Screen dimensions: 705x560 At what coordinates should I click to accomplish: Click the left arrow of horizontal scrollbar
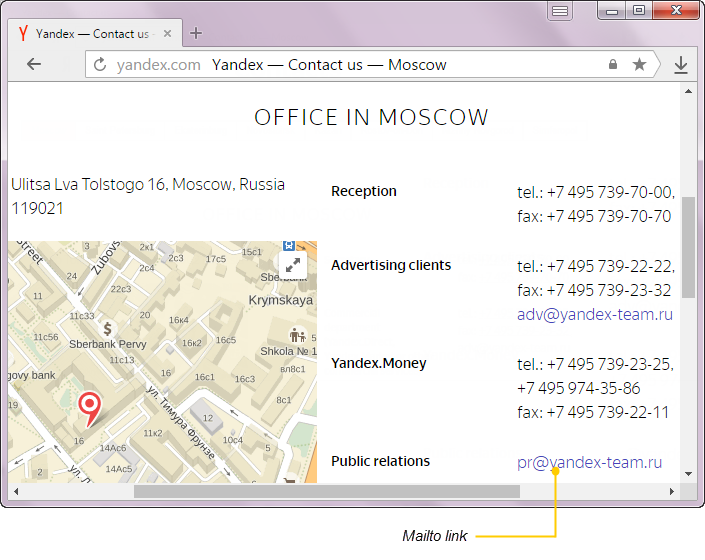click(16, 491)
